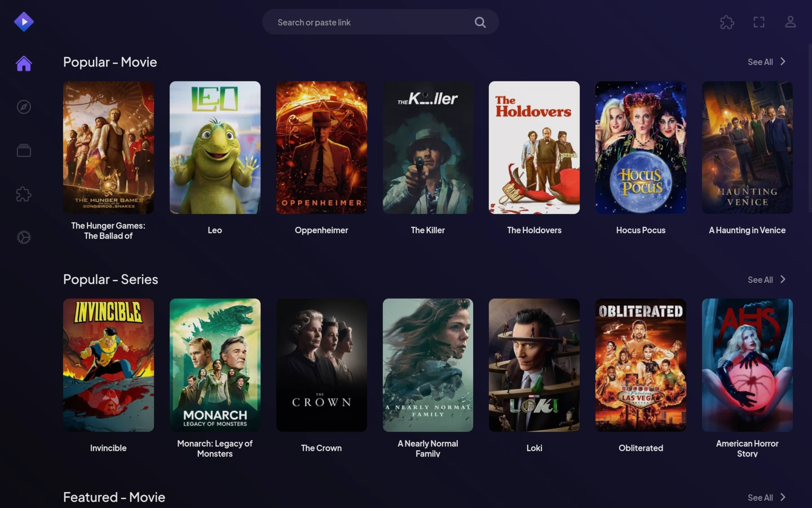This screenshot has height=508, width=812.
Task: Click the Invincible title text
Action: pos(108,448)
